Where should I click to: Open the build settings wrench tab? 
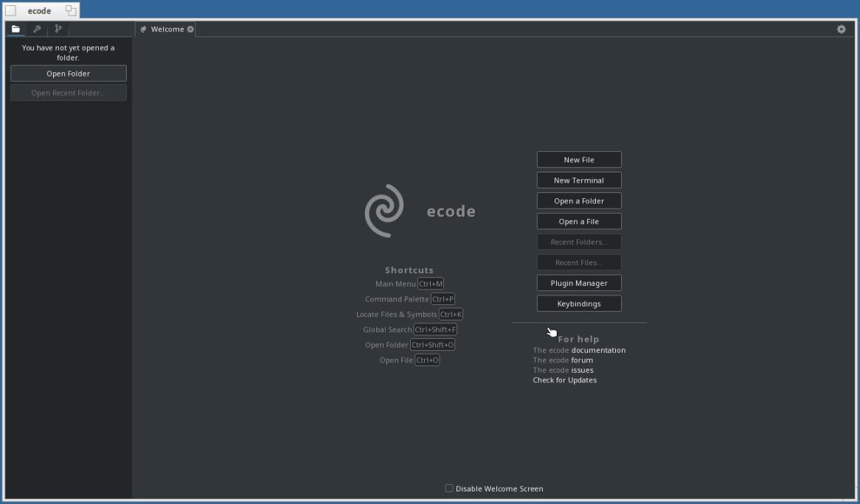(x=37, y=29)
